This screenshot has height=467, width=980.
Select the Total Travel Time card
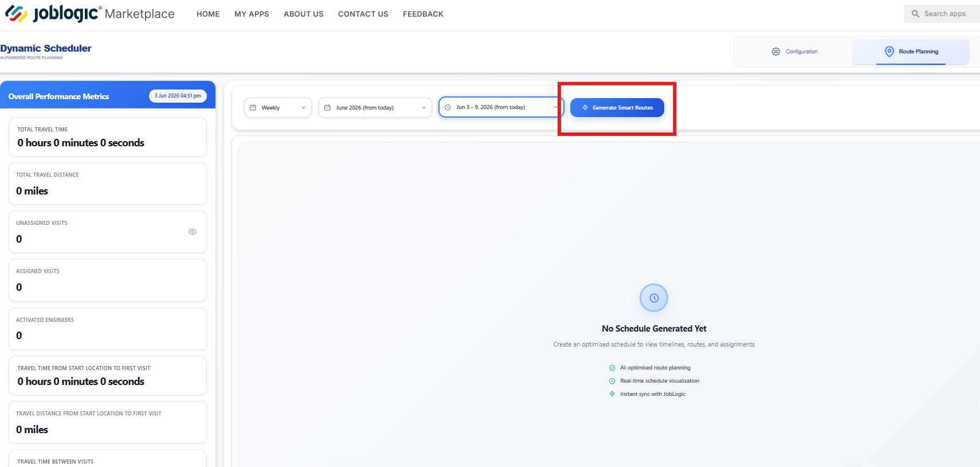pyautogui.click(x=108, y=137)
